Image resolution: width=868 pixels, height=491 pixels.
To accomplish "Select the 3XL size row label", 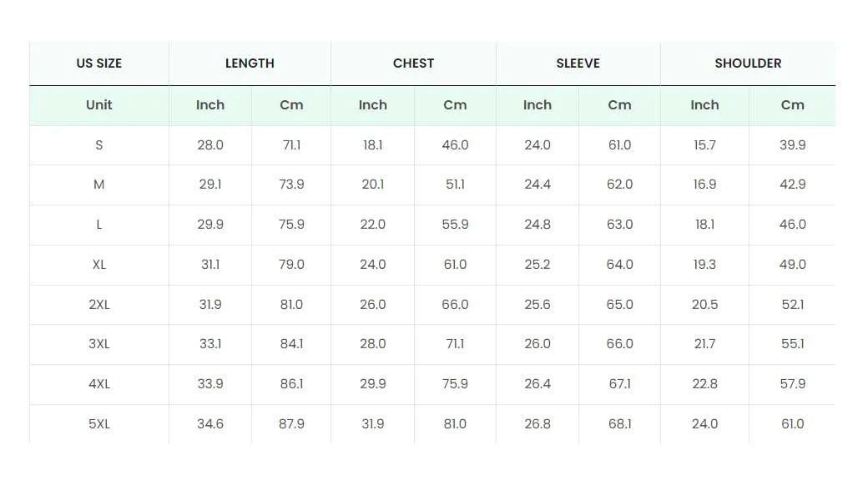I will pyautogui.click(x=99, y=344).
